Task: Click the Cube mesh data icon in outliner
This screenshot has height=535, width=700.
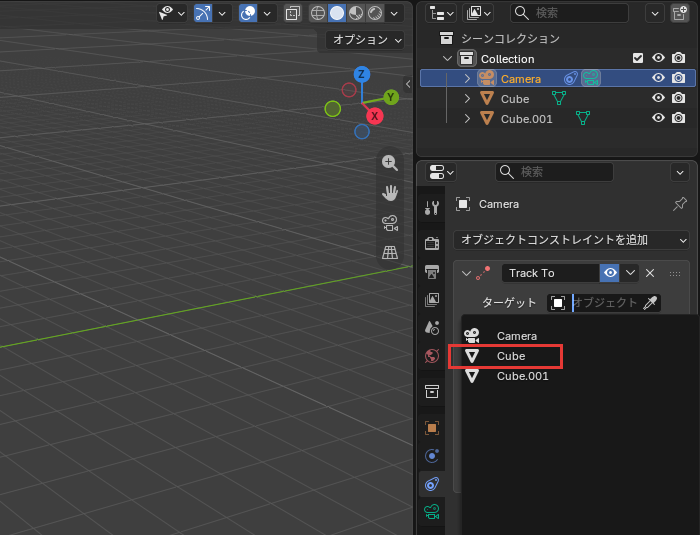Action: [x=558, y=98]
